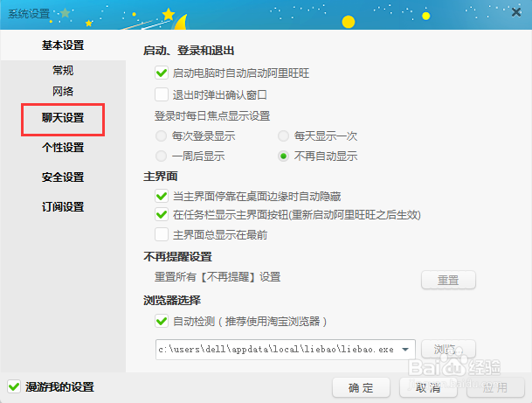Select 基本设置 in the sidebar

point(63,45)
